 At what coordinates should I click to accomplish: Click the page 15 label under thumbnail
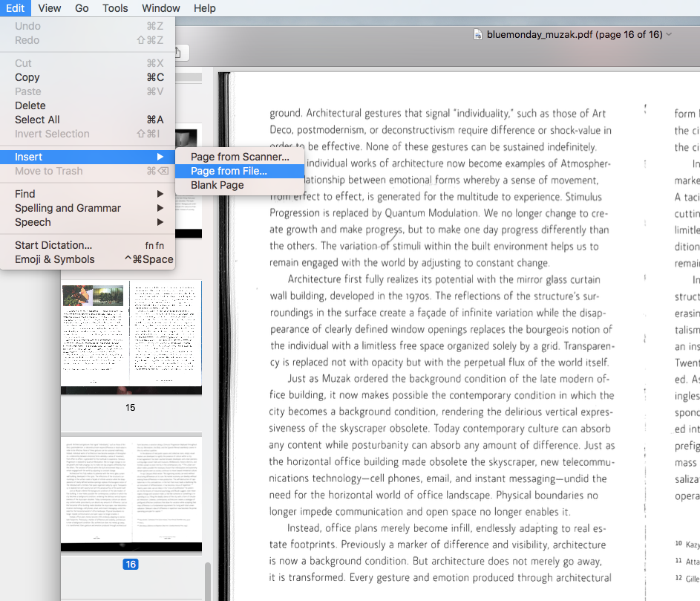[x=131, y=408]
